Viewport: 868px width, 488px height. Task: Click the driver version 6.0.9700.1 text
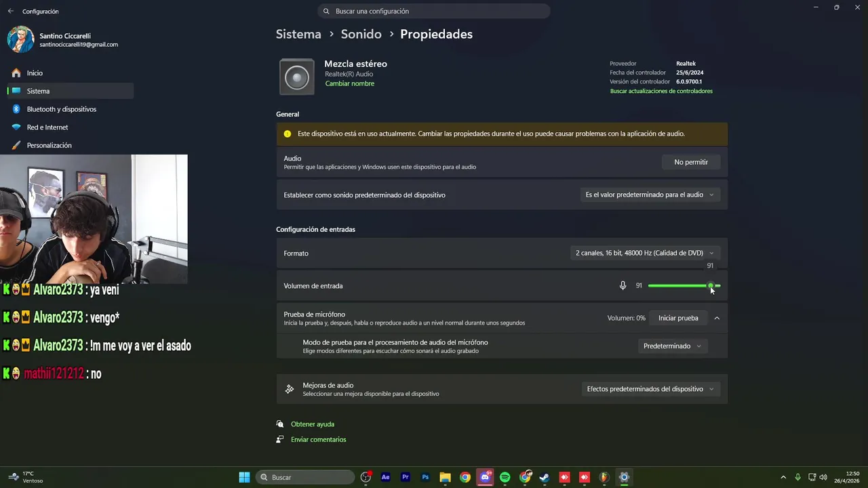pyautogui.click(x=689, y=81)
